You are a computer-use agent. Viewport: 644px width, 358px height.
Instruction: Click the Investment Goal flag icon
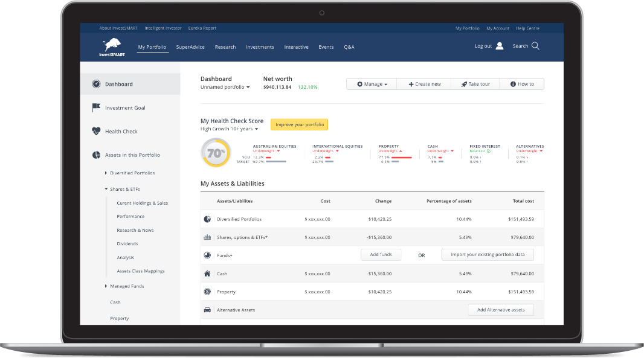[x=96, y=108]
